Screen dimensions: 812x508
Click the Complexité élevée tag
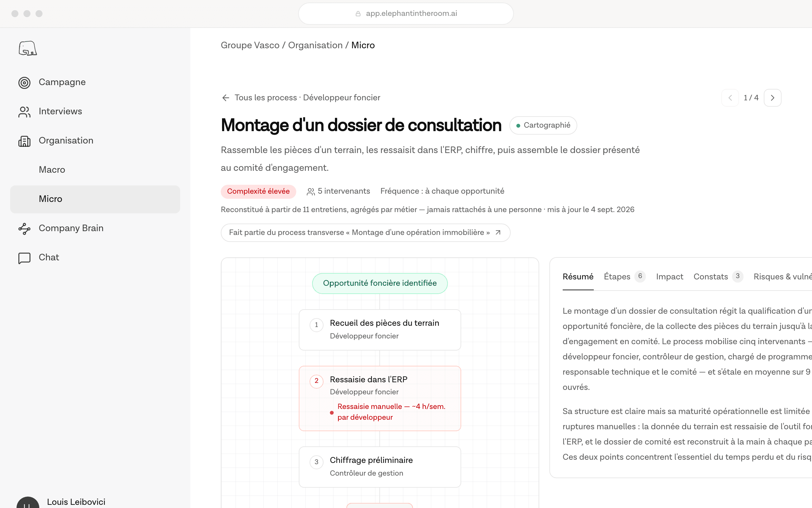coord(259,191)
